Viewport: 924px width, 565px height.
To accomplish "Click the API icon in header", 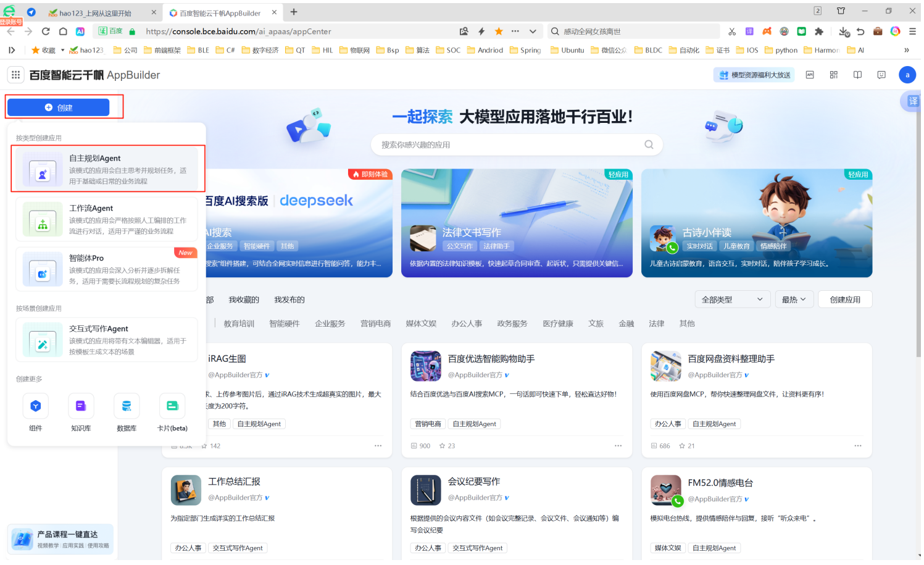I will pos(810,75).
